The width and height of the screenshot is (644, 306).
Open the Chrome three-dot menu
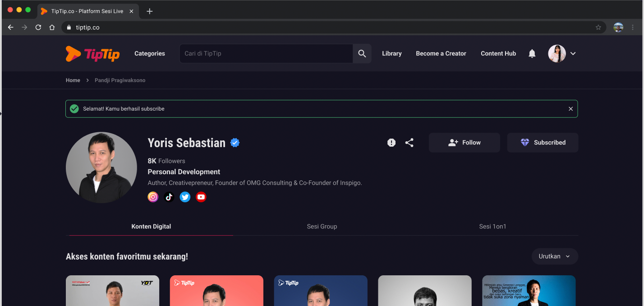633,27
